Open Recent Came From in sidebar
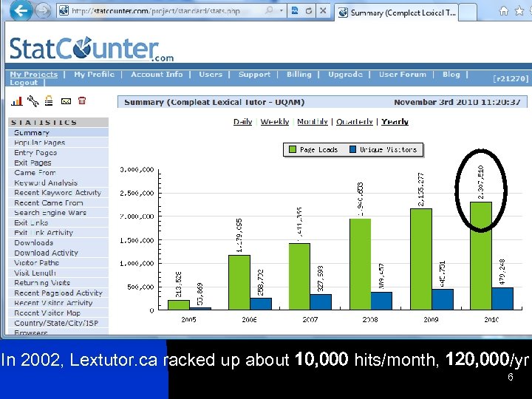 click(58, 203)
